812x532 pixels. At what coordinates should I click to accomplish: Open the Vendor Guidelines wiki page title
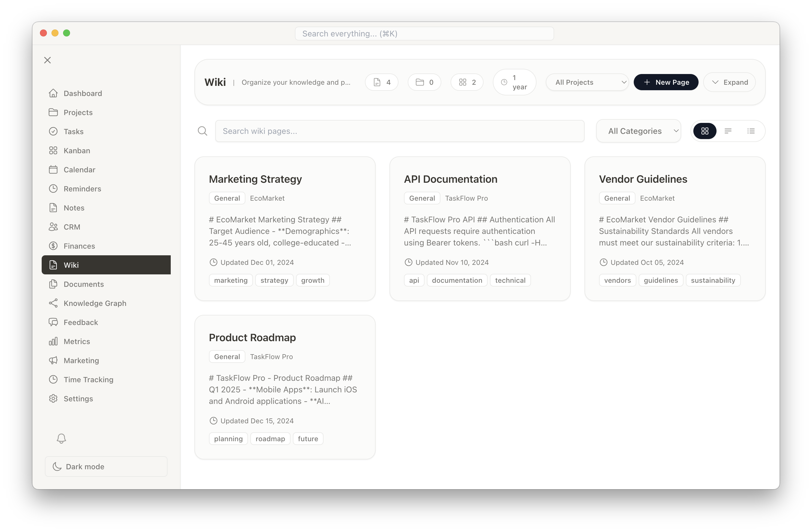(643, 179)
